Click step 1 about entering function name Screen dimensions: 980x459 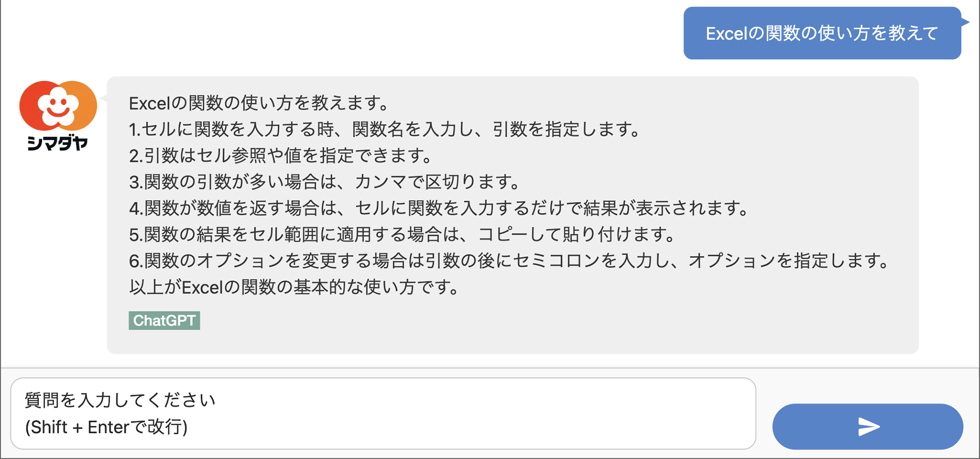pyautogui.click(x=384, y=129)
